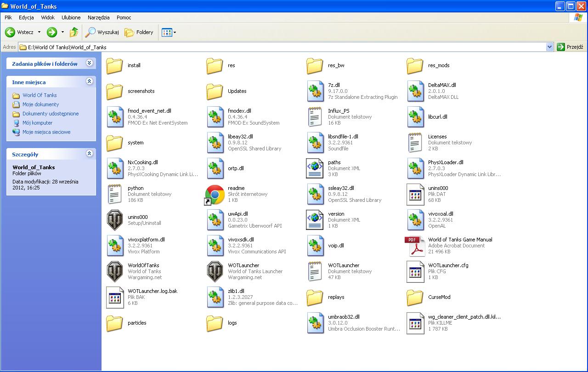Select the libsndfile-1.dll file name

[343, 137]
